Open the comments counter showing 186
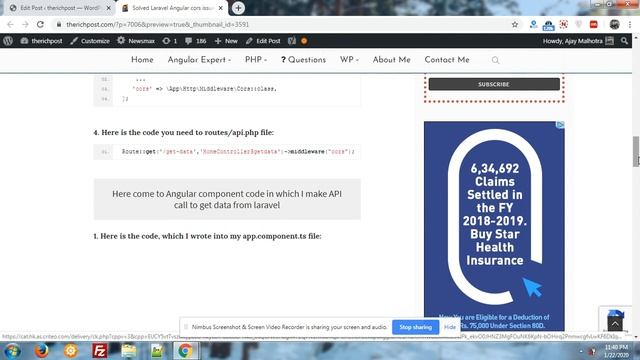This screenshot has width=640, height=360. tap(196, 41)
